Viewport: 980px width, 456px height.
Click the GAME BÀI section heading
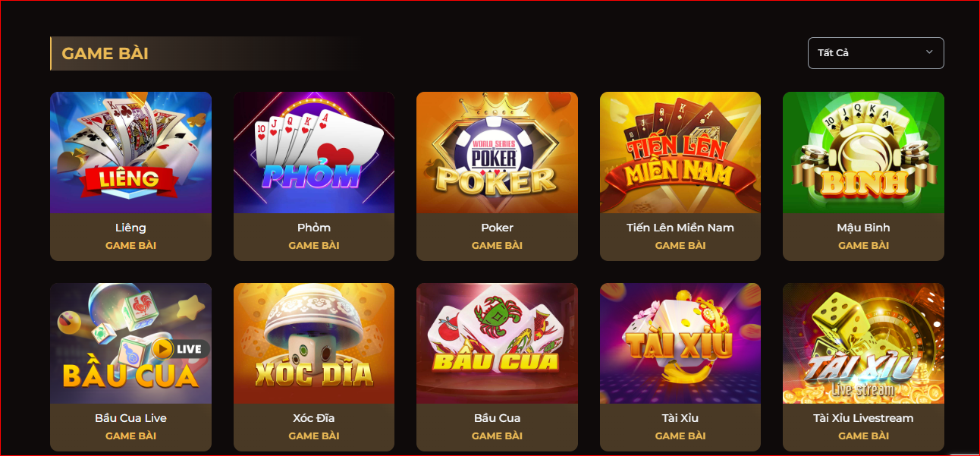pos(105,54)
